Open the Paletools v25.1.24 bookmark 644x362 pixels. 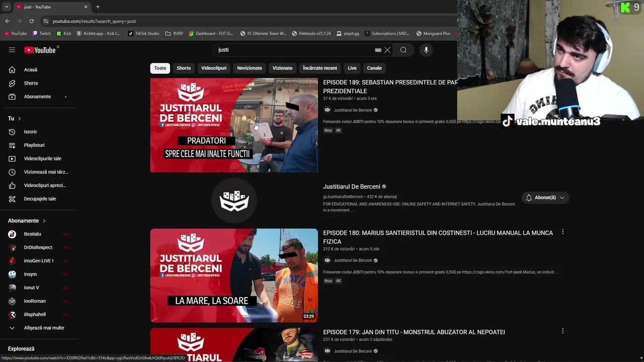[311, 34]
